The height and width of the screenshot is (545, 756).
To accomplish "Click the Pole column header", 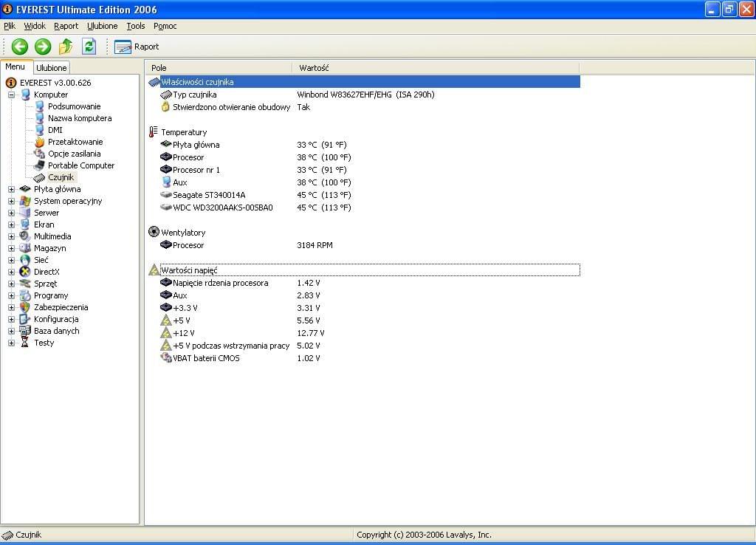I will [x=219, y=68].
